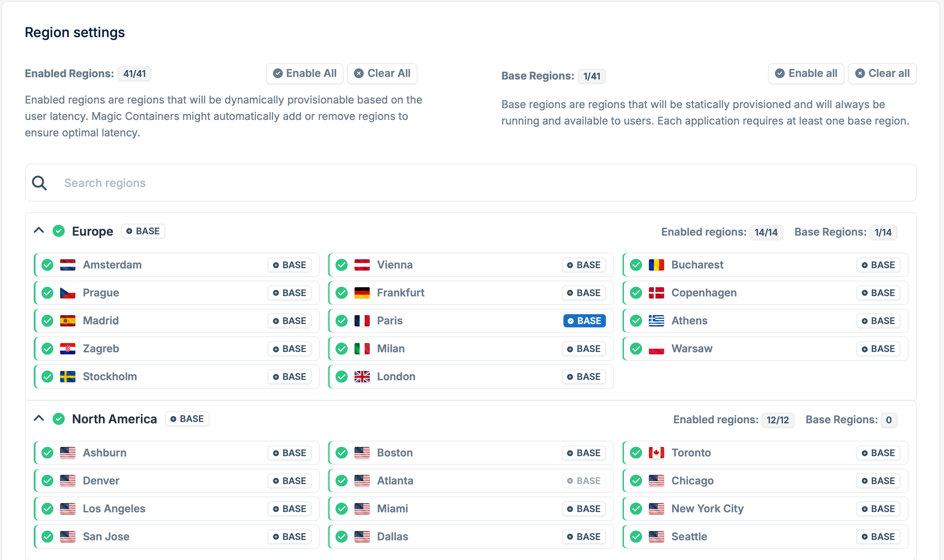Click the US flag icon beside Chicago
The height and width of the screenshot is (560, 944).
click(656, 481)
